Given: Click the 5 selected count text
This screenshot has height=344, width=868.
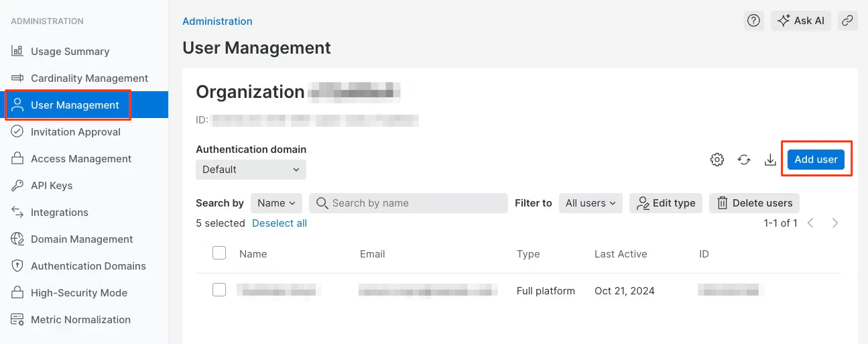Looking at the screenshot, I should pos(221,223).
